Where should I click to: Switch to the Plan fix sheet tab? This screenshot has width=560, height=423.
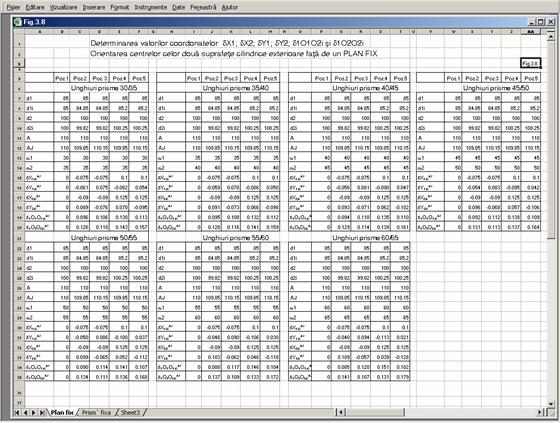tap(62, 412)
